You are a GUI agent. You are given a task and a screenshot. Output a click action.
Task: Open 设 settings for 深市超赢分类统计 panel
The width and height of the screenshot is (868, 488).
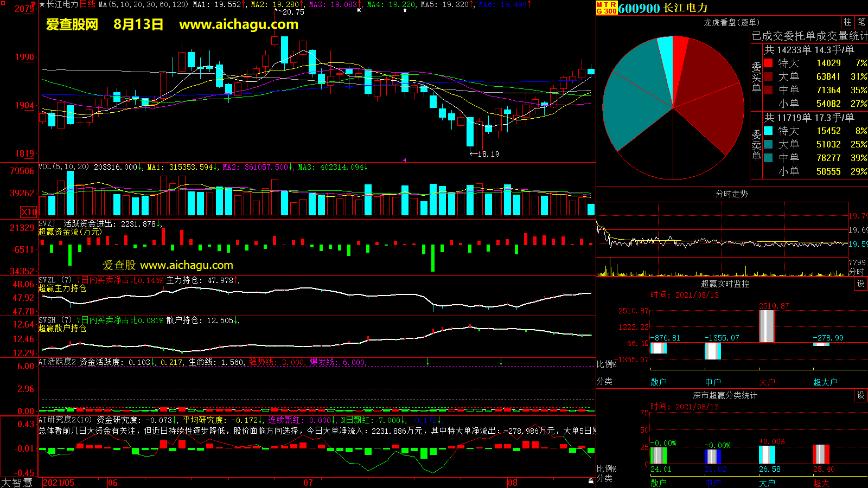[x=860, y=395]
